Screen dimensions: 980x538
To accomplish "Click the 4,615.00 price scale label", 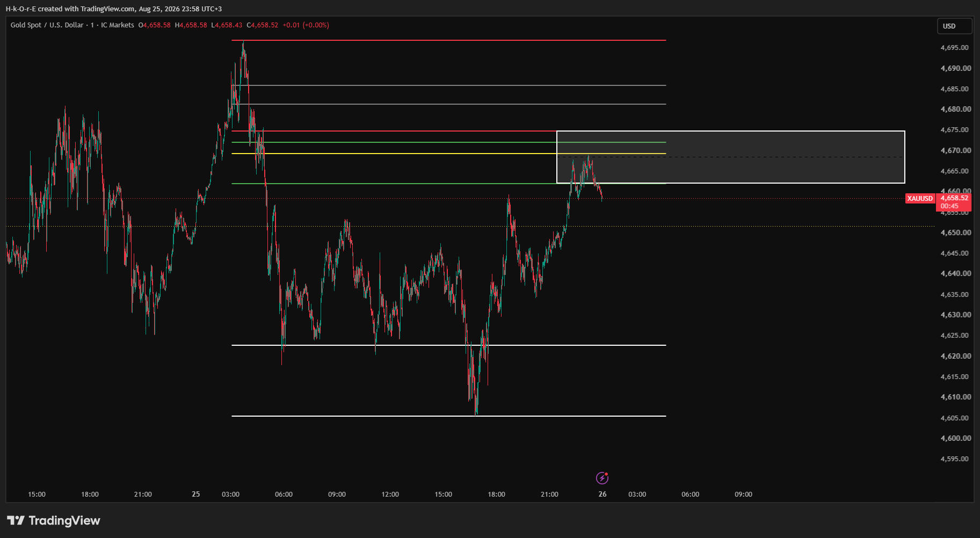I will pos(955,377).
